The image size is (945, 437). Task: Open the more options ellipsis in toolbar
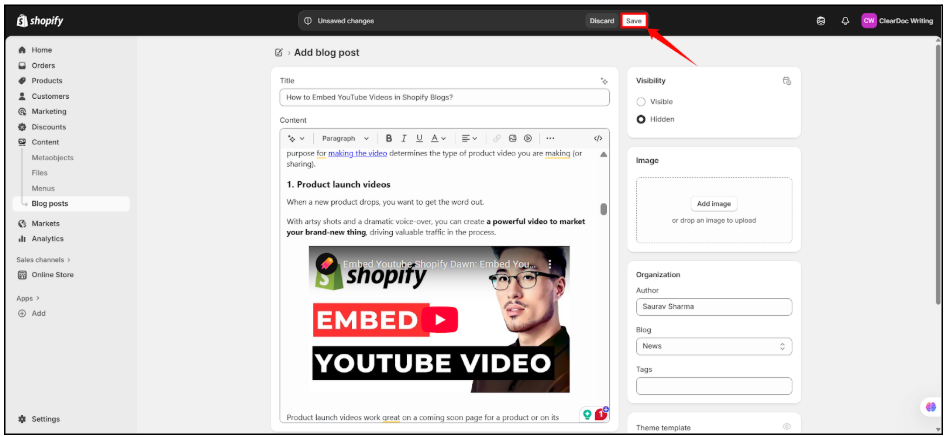pyautogui.click(x=550, y=138)
